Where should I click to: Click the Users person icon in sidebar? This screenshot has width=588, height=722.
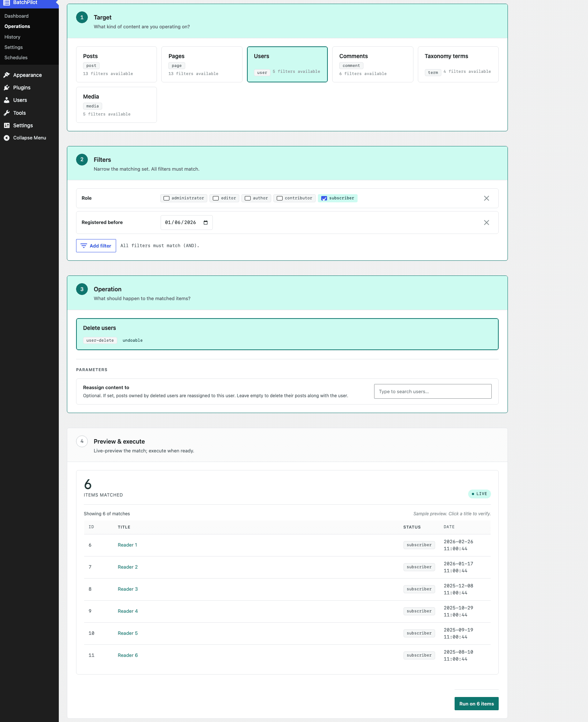(x=7, y=100)
